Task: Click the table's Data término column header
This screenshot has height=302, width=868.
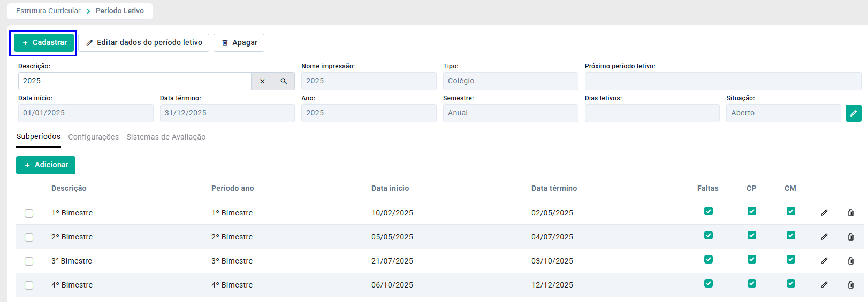Action: tap(554, 188)
